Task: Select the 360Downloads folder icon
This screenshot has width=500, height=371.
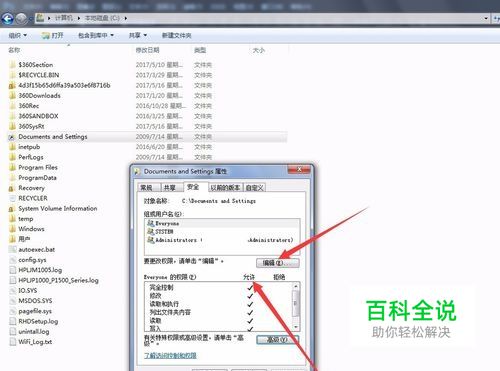Action: [12, 96]
